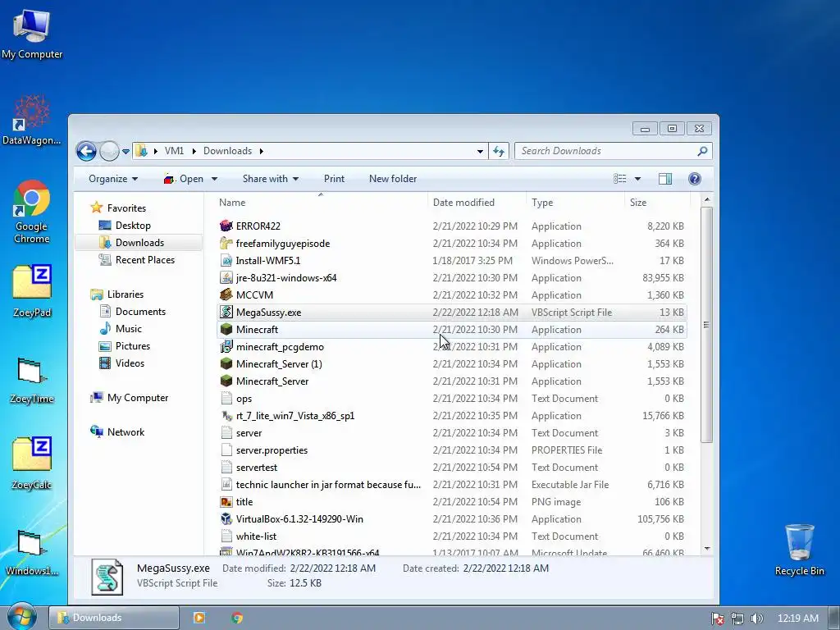Viewport: 840px width, 630px height.
Task: Select My Computer in the navigation pane
Action: pos(137,398)
